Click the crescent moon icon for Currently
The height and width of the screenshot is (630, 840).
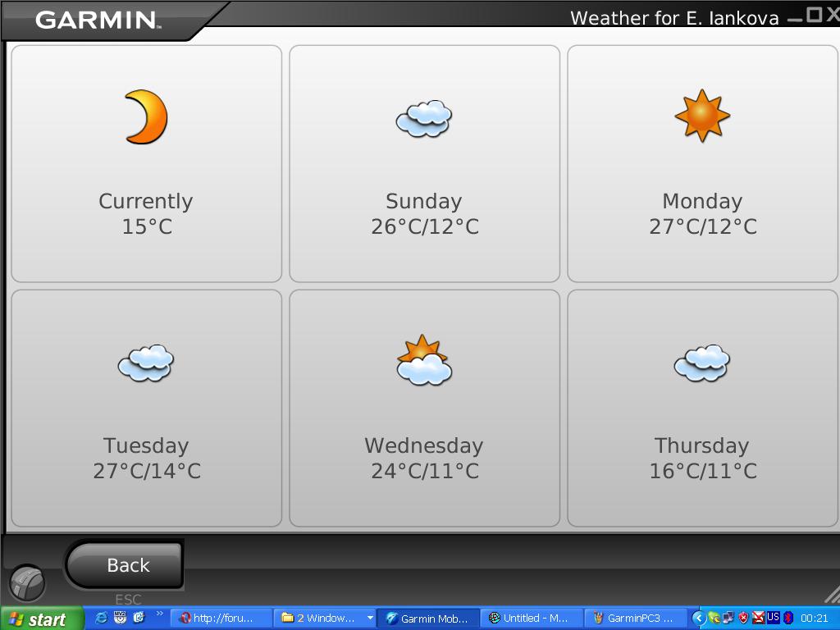point(146,116)
